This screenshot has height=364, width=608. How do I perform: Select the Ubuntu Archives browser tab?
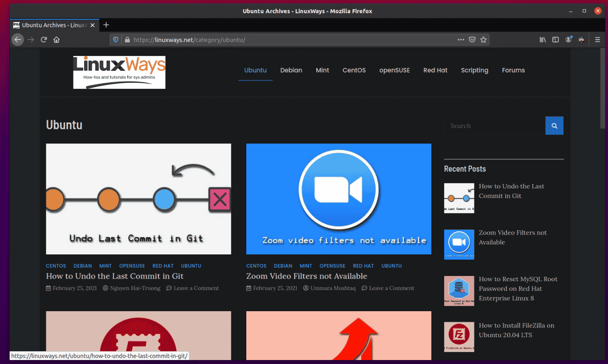coord(54,25)
